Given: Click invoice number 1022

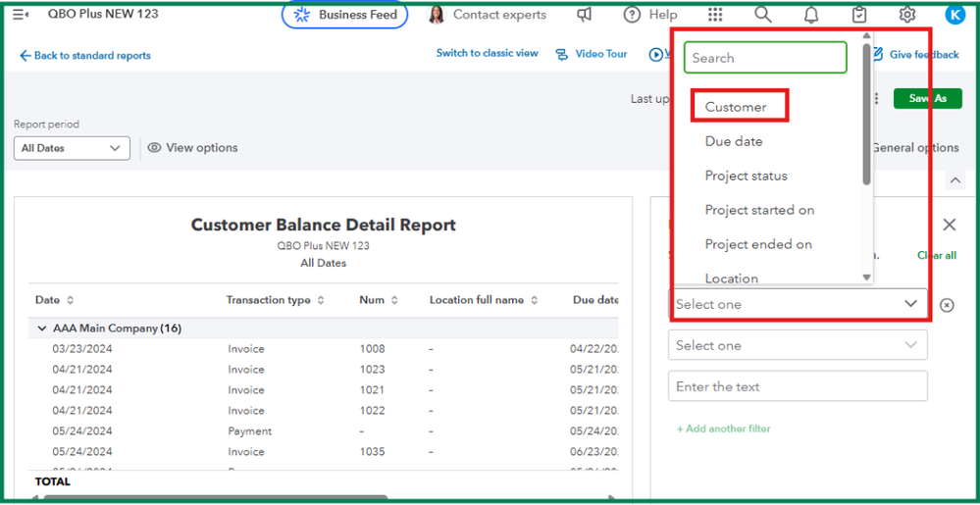Looking at the screenshot, I should tap(373, 411).
